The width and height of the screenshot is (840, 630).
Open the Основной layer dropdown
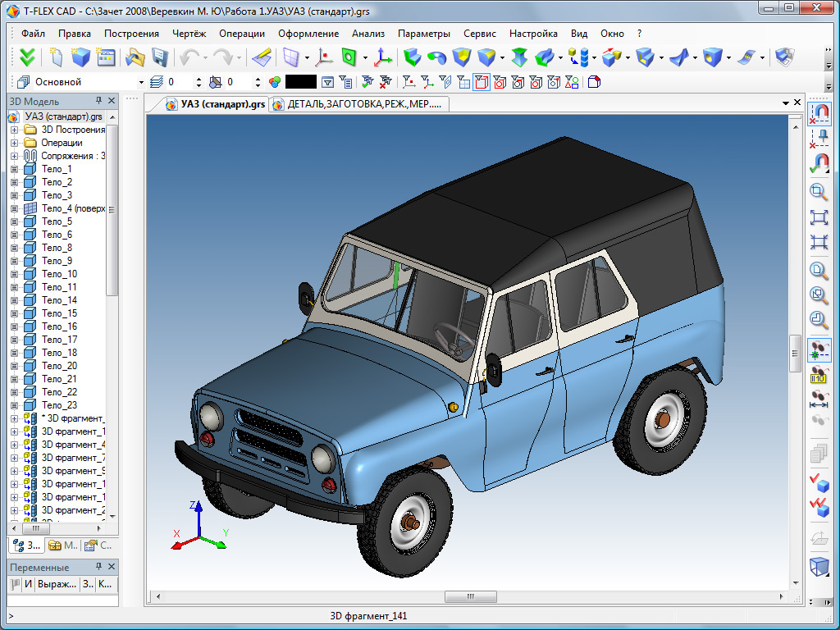[x=141, y=83]
